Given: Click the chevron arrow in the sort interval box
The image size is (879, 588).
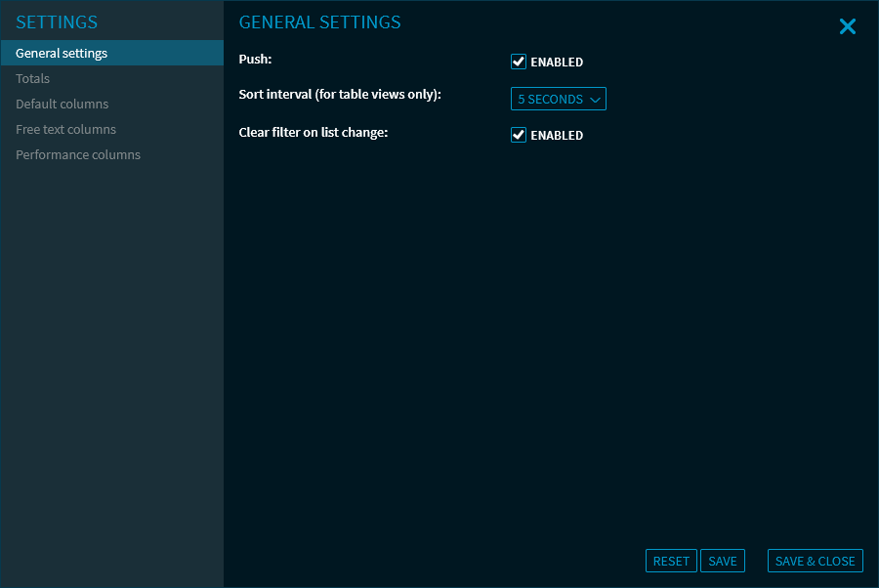Looking at the screenshot, I should [x=595, y=100].
